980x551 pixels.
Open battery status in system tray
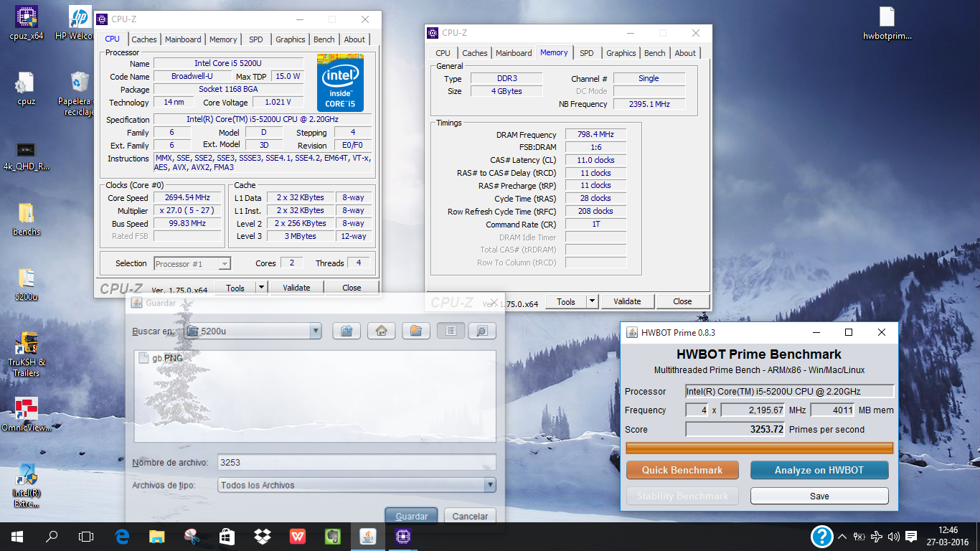pyautogui.click(x=859, y=536)
